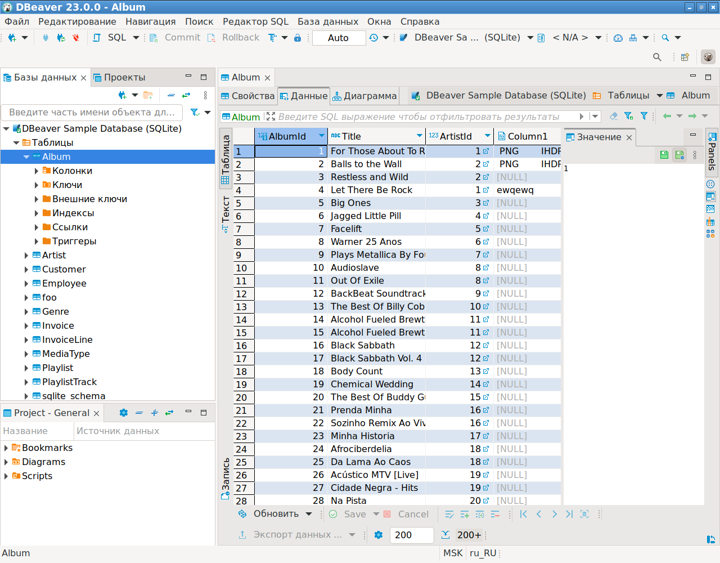Open the N/A schema selector dropdown
This screenshot has width=720, height=563.
tap(598, 38)
